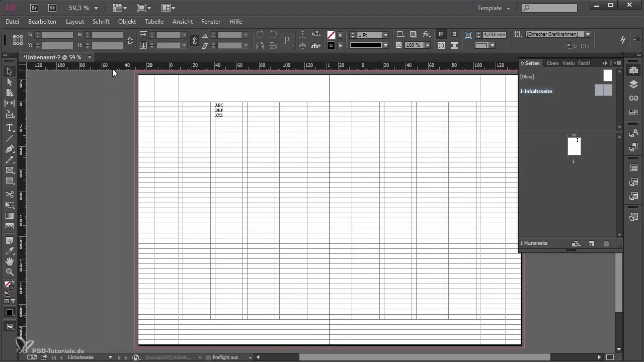Select the Rectangle tool
The height and width of the screenshot is (362, 644).
[10, 181]
